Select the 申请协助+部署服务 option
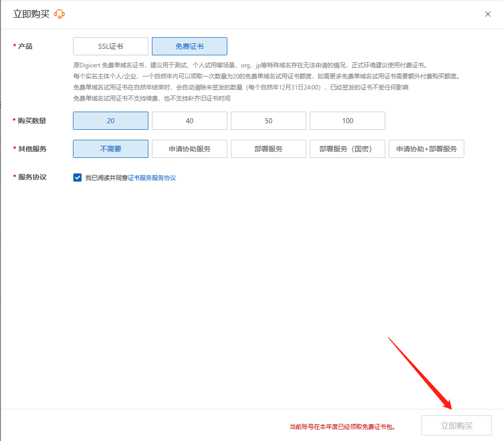The height and width of the screenshot is (441, 504). tap(427, 149)
